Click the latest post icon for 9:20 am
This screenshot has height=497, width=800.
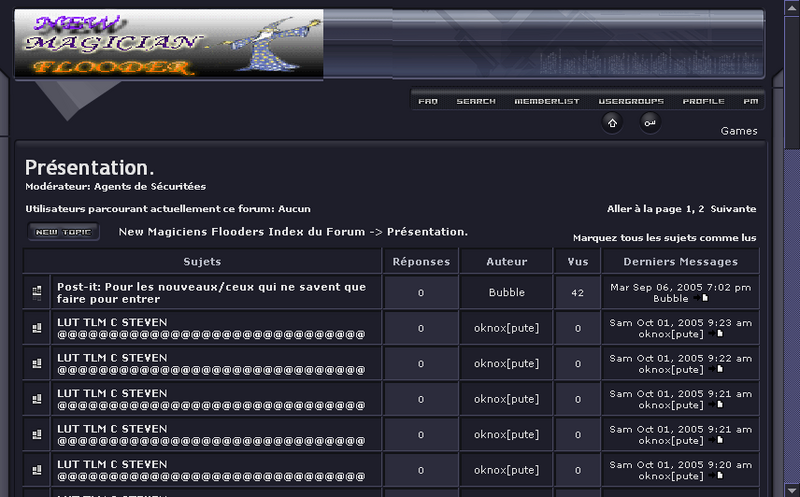(x=719, y=476)
